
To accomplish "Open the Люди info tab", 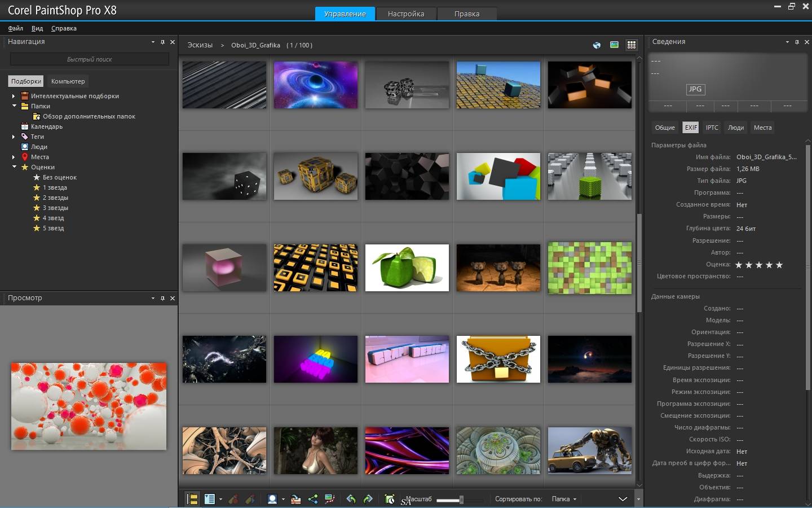I will click(x=736, y=128).
